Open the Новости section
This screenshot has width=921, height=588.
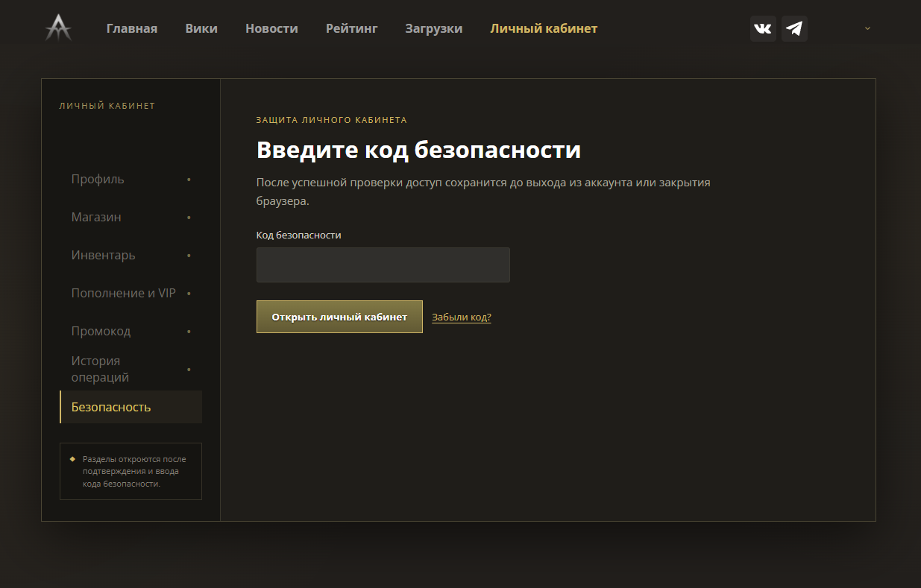[x=271, y=28]
